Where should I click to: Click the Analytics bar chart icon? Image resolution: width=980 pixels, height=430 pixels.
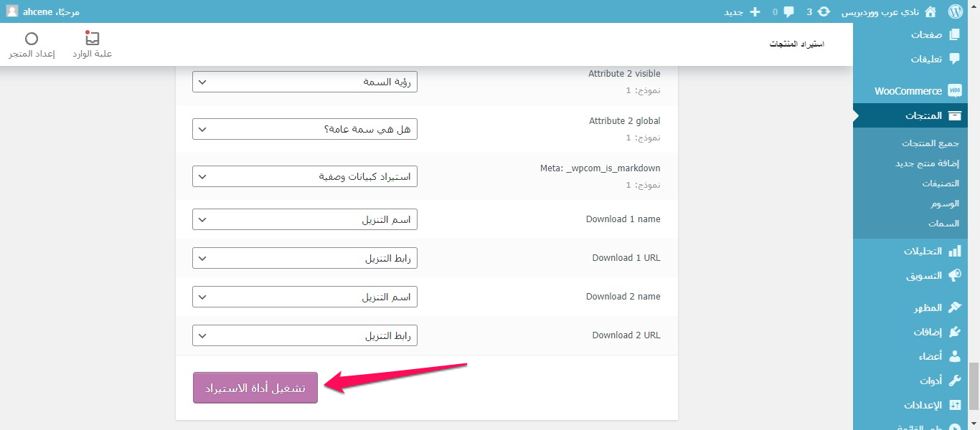(x=954, y=251)
